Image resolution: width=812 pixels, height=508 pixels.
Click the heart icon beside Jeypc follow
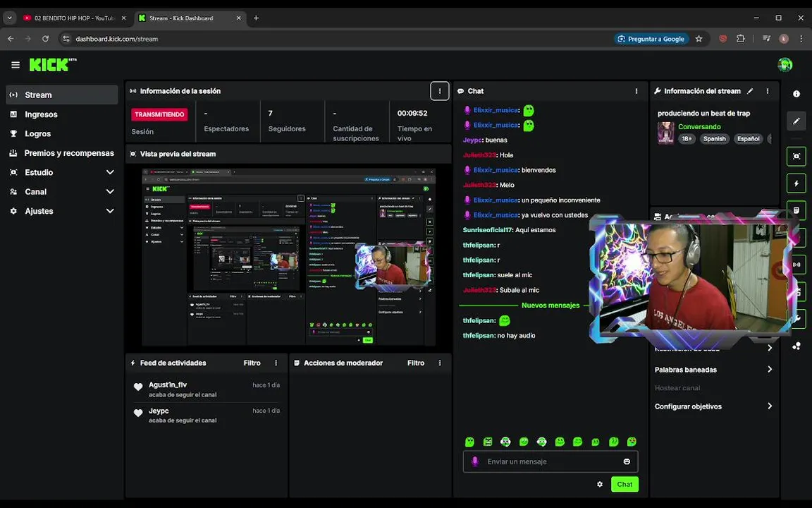coord(138,413)
